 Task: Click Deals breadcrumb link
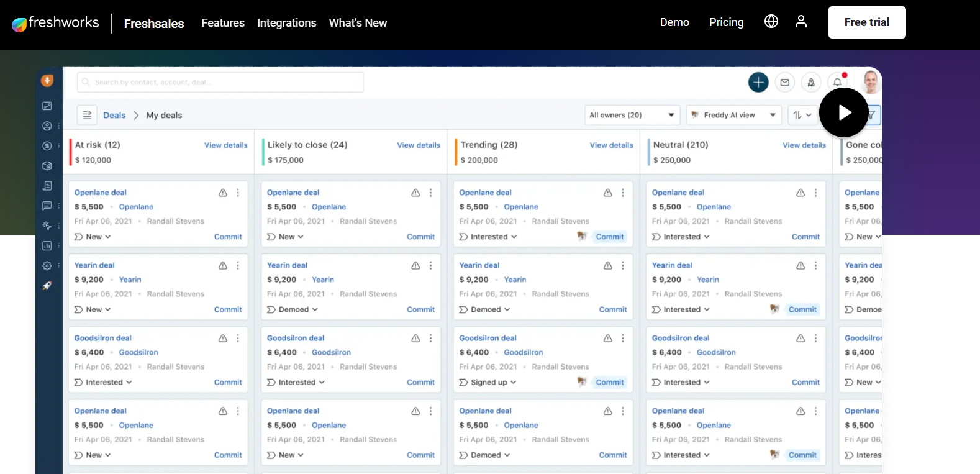click(x=114, y=115)
